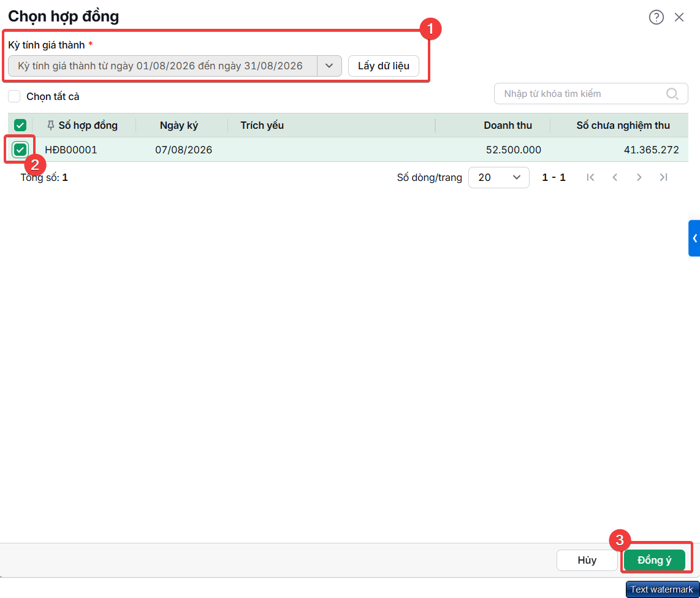Go to previous page arrow

point(615,178)
